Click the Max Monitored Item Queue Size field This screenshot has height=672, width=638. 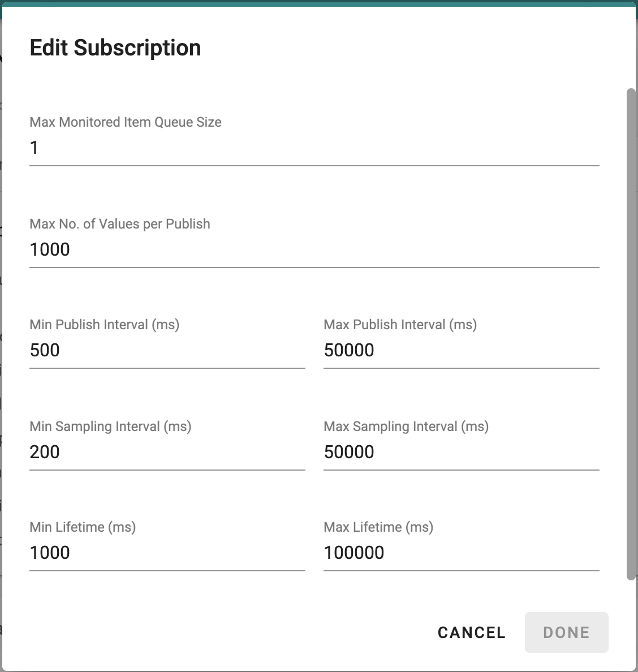click(x=314, y=148)
